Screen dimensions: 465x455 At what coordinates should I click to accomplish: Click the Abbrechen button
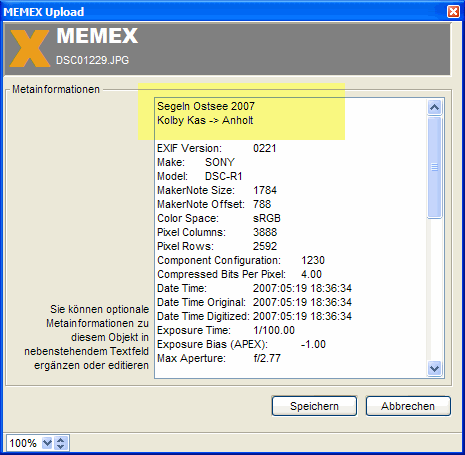[408, 406]
